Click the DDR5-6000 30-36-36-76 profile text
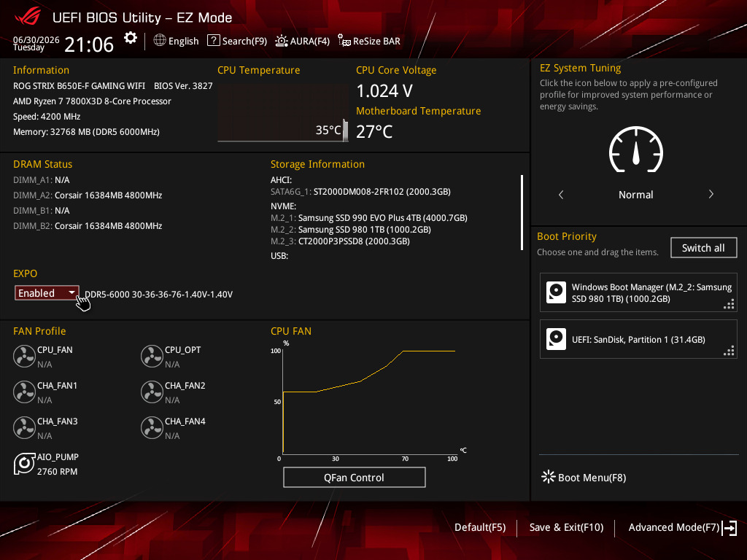This screenshot has width=747, height=560. click(x=158, y=295)
